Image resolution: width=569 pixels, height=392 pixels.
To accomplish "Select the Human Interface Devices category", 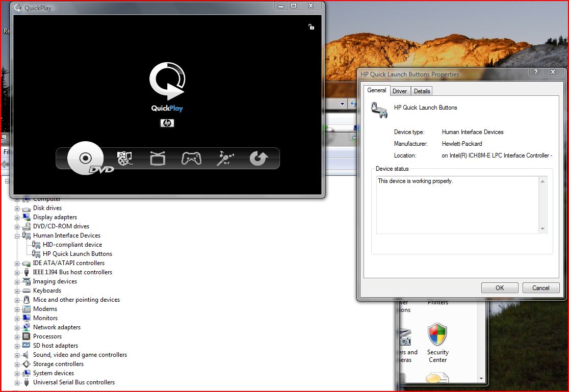I will (x=67, y=236).
